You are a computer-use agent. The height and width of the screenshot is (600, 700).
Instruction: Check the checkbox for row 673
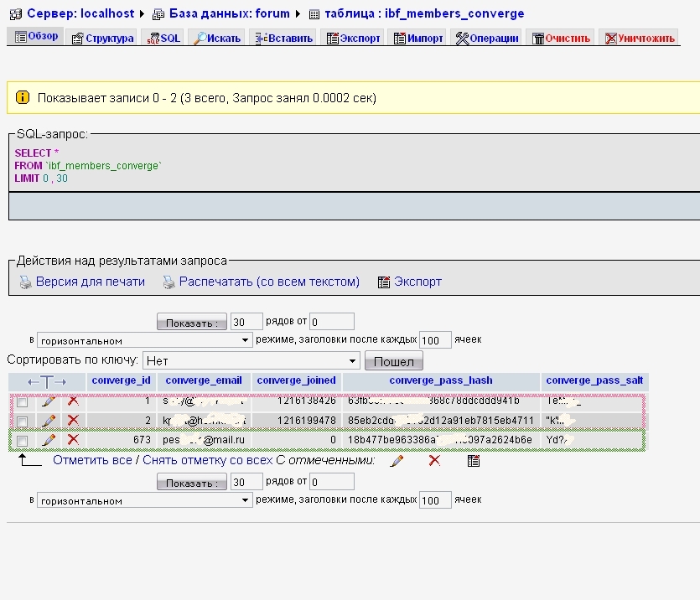[x=23, y=441]
